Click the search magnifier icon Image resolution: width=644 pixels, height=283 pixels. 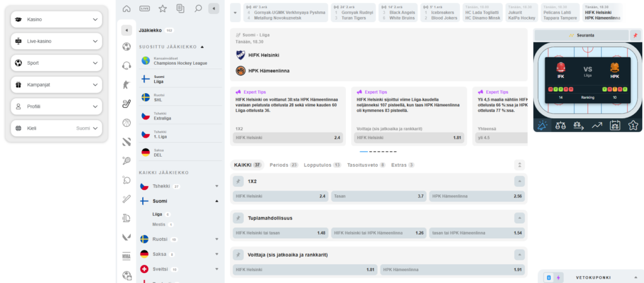pos(198,9)
